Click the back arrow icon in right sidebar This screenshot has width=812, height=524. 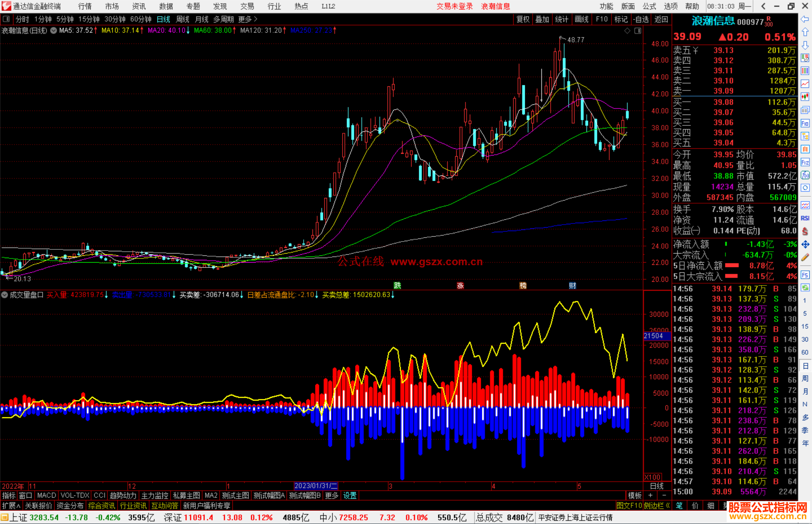click(805, 19)
